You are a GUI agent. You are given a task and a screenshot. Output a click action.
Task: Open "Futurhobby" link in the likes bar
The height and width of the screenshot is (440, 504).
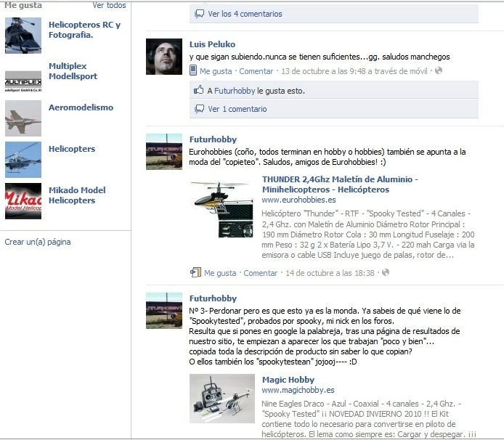[235, 91]
